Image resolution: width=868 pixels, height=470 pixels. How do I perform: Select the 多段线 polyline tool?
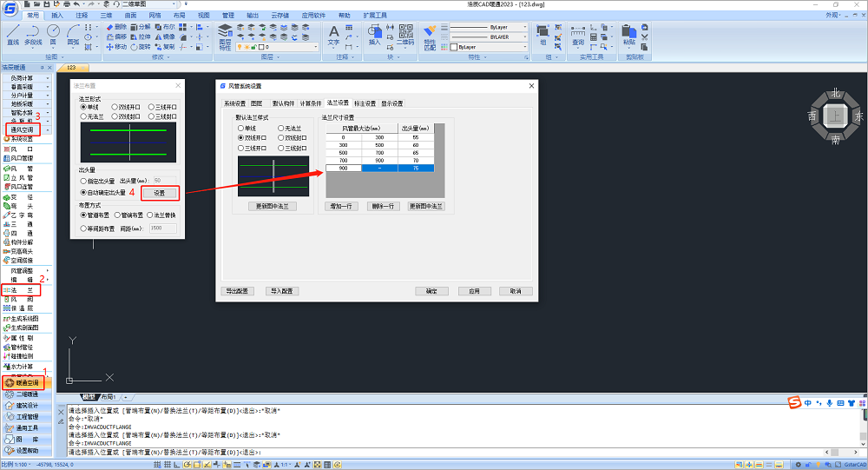[x=33, y=36]
